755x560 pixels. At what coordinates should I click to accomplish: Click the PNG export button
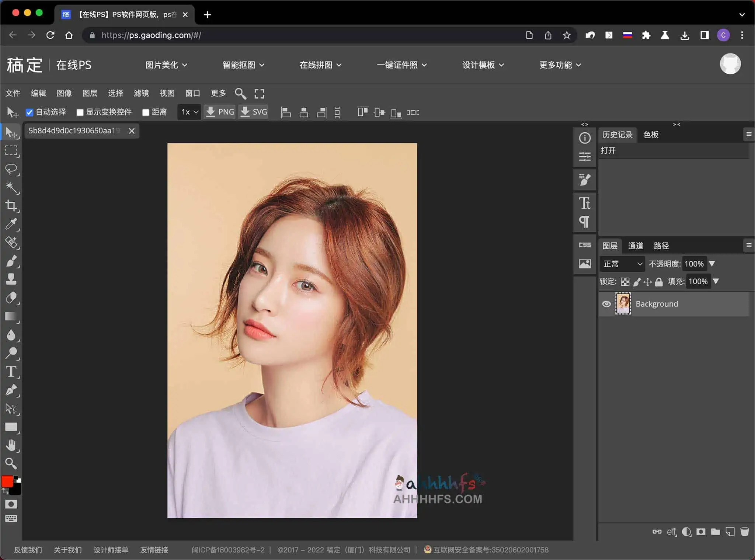(x=219, y=112)
